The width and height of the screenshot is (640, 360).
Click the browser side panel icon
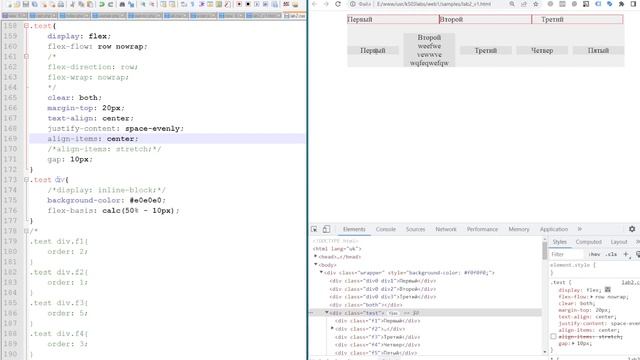pyautogui.click(x=633, y=4)
